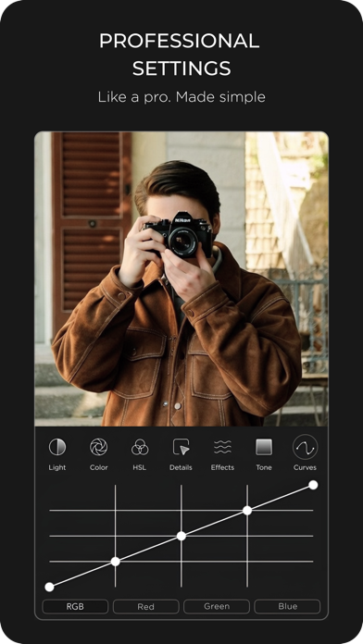
Task: Select the Details cursor icon
Action: tap(181, 447)
